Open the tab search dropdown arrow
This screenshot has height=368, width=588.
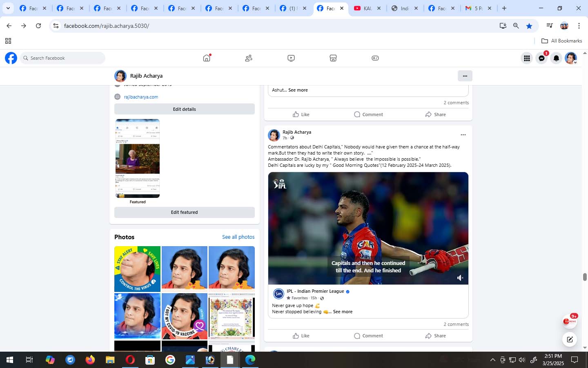pyautogui.click(x=8, y=8)
